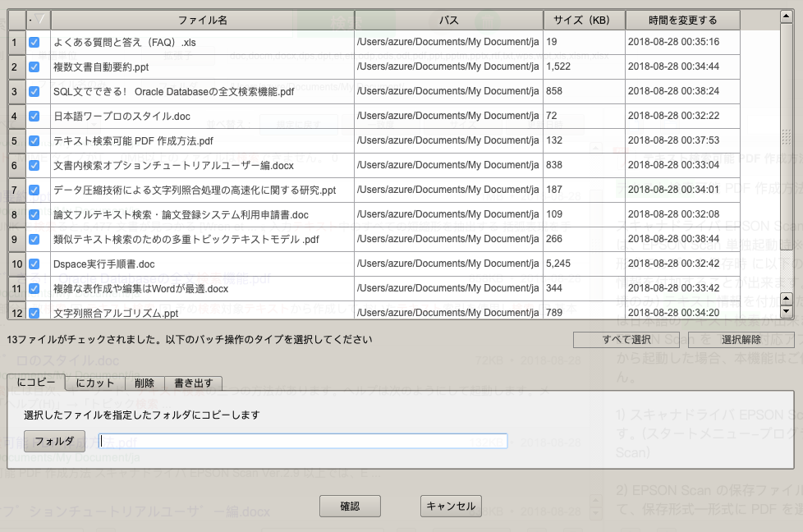
Task: Sort by サイズ（KB） column header
Action: 584,20
